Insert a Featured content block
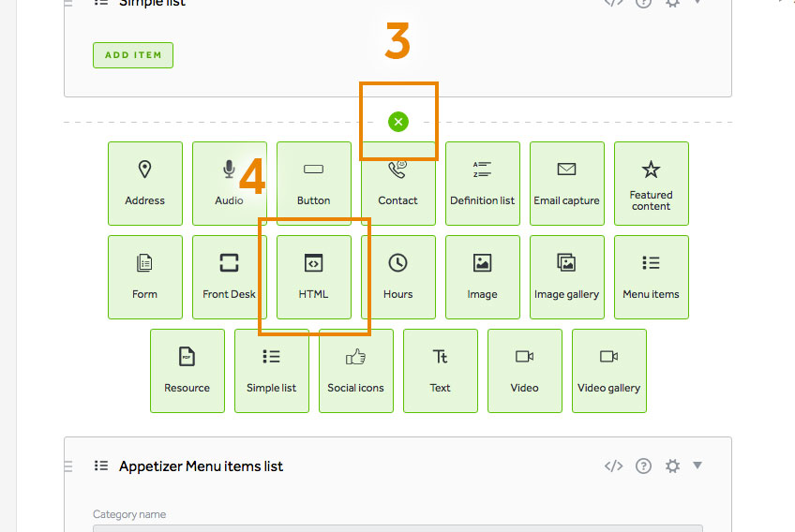The width and height of the screenshot is (795, 532). pos(651,184)
